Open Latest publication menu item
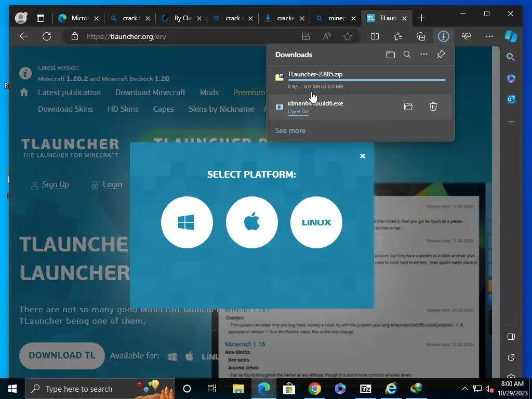 [x=69, y=92]
